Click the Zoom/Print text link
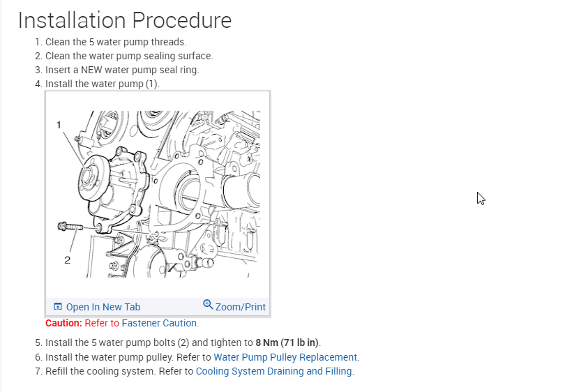This screenshot has width=565, height=392. pyautogui.click(x=241, y=307)
